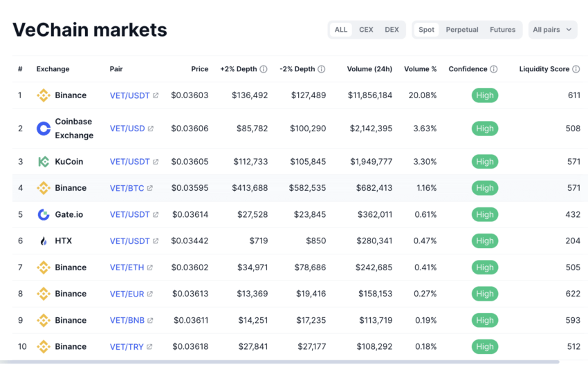Open the VET/USD pair link
588x376 pixels.
(127, 129)
